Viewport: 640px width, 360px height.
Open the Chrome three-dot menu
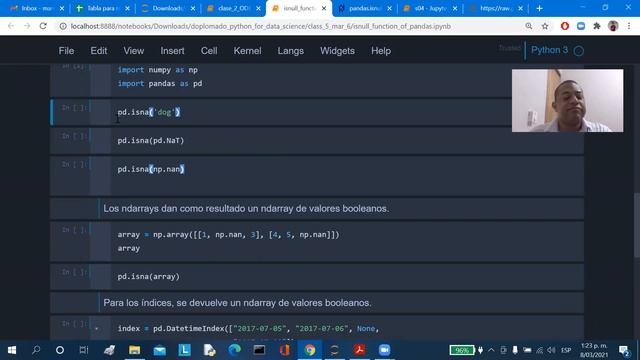(x=629, y=26)
